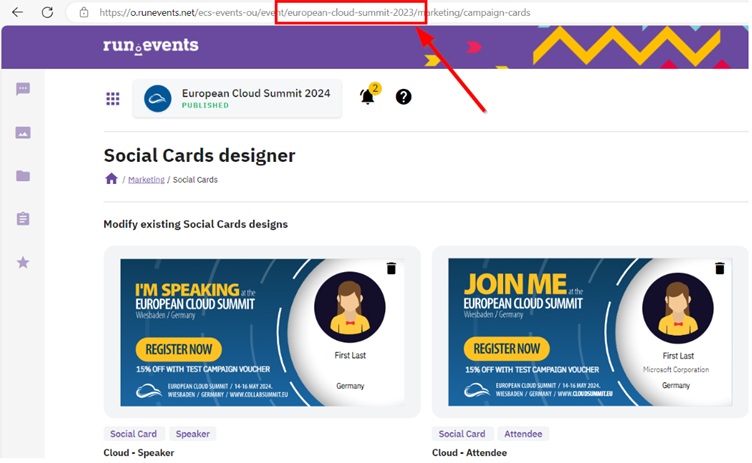Open the star favorites sidebar icon
This screenshot has height=463, width=752.
click(x=23, y=262)
